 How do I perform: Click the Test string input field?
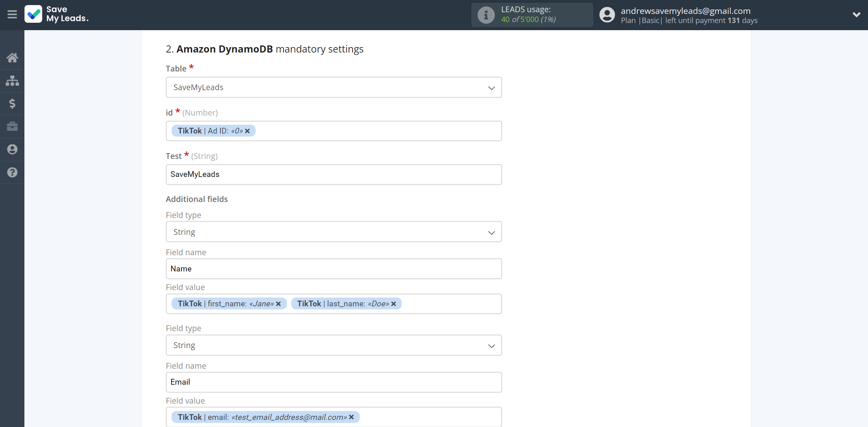[334, 175]
